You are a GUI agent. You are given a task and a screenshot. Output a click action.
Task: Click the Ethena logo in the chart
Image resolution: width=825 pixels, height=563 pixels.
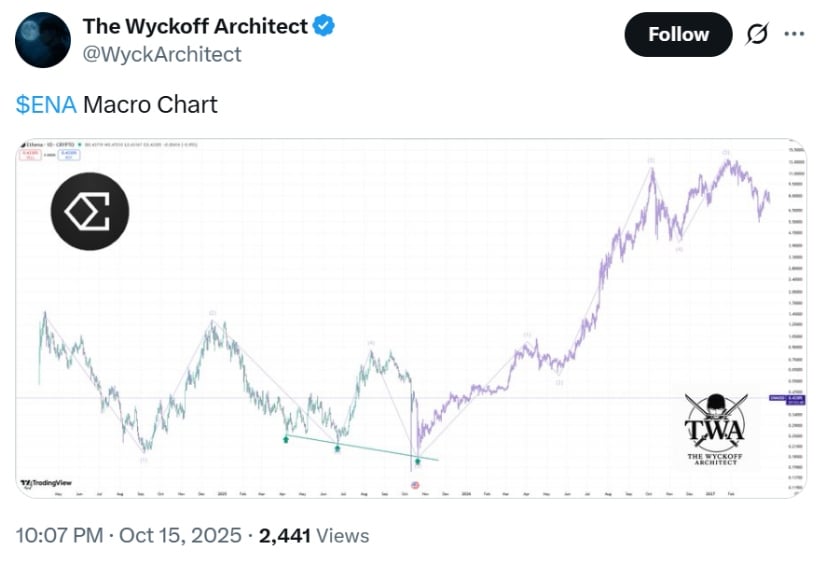click(90, 211)
